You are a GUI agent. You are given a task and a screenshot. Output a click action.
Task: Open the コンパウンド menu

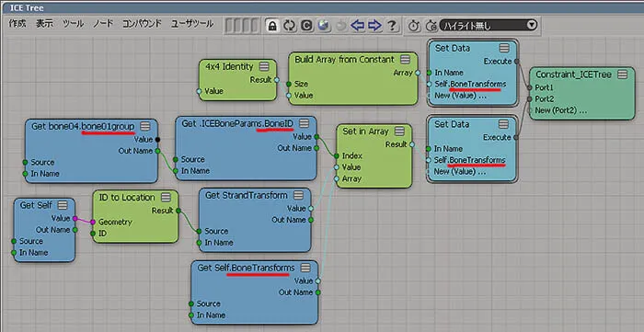click(142, 23)
